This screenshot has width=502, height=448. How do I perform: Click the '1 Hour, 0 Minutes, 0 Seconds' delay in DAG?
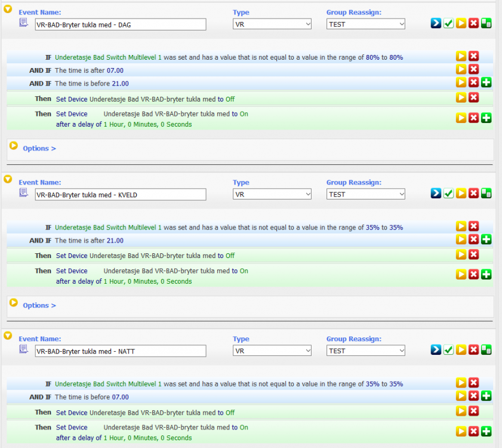147,124
